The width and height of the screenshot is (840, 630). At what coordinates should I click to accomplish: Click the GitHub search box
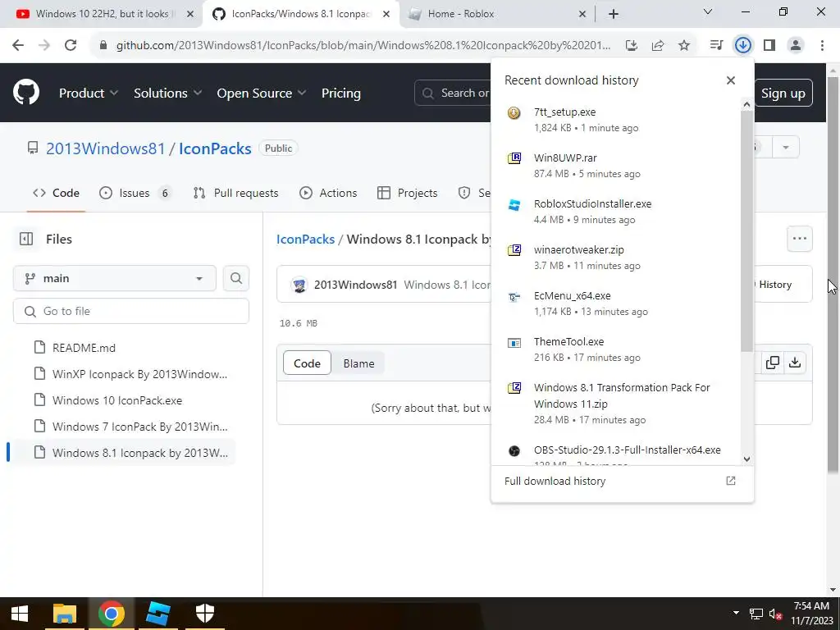(x=453, y=94)
